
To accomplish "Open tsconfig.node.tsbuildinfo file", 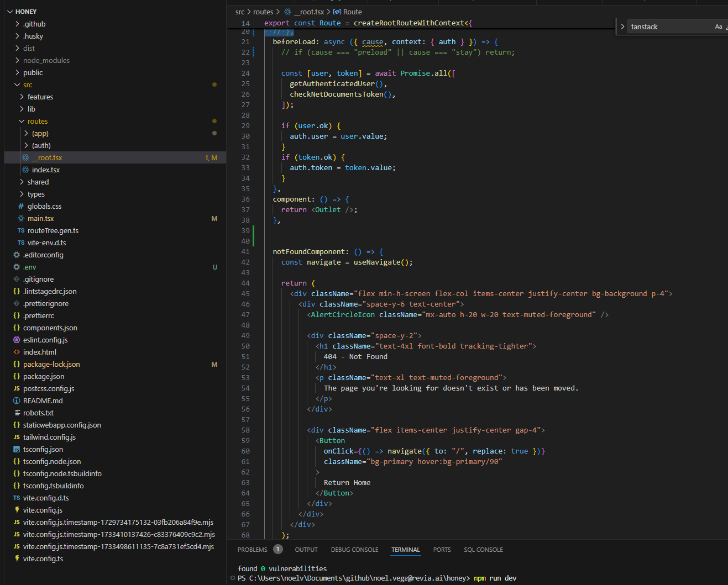I will 115,473.
